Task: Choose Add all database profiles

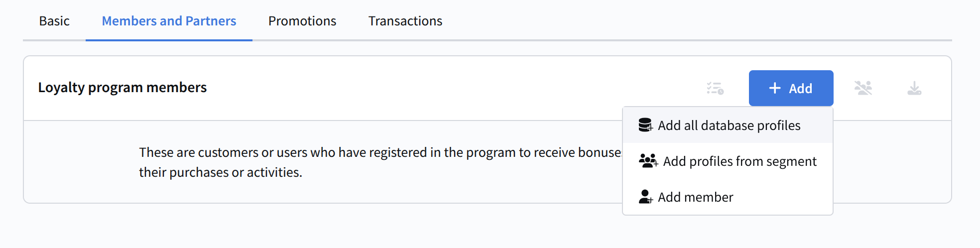Action: click(x=729, y=125)
